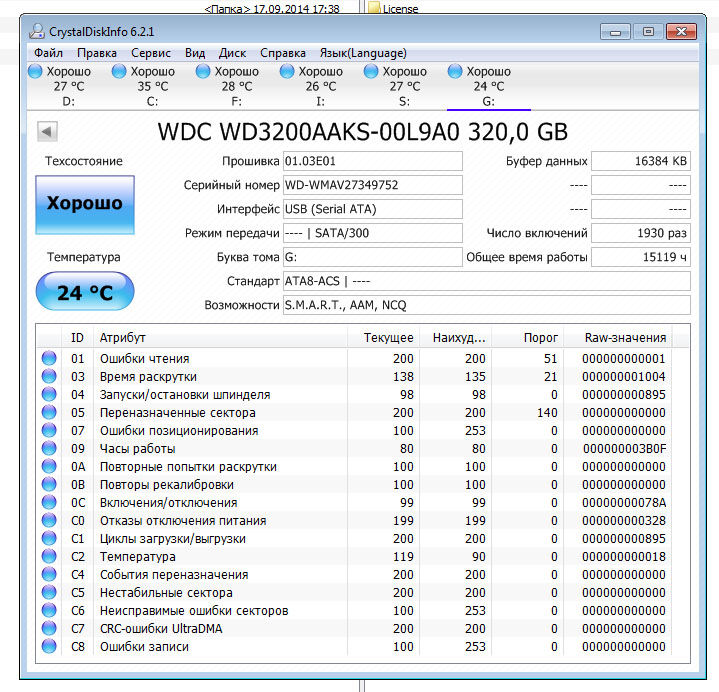
Task: Click the Буфер данных value 16384 KB
Action: (641, 161)
